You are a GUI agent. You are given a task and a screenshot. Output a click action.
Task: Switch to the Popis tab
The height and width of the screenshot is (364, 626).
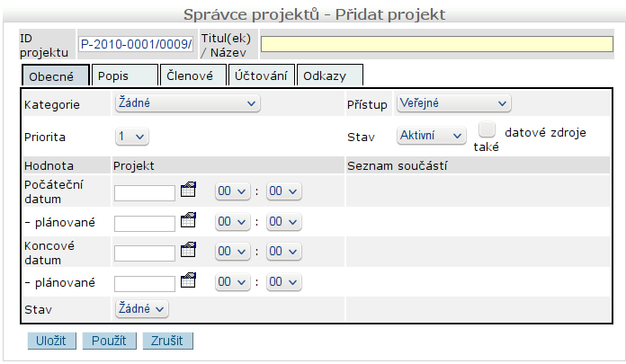124,76
